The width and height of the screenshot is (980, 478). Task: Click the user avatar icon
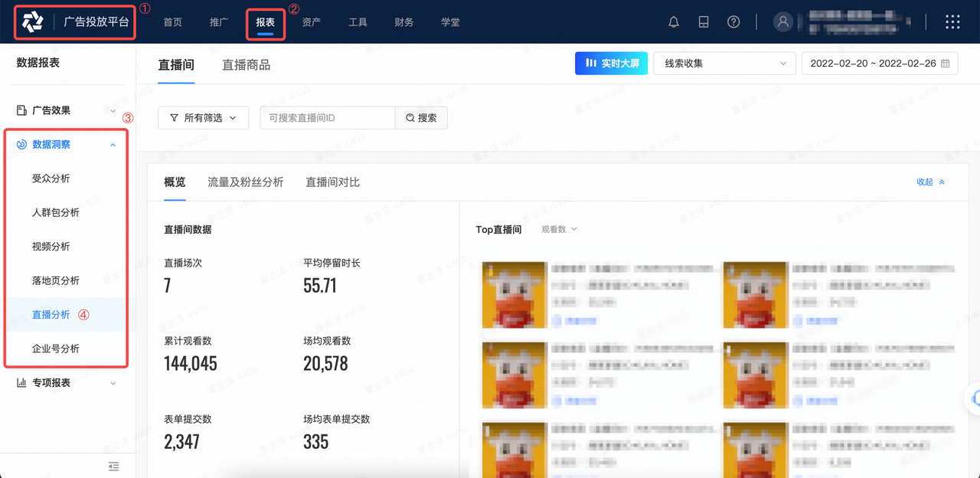[x=782, y=21]
